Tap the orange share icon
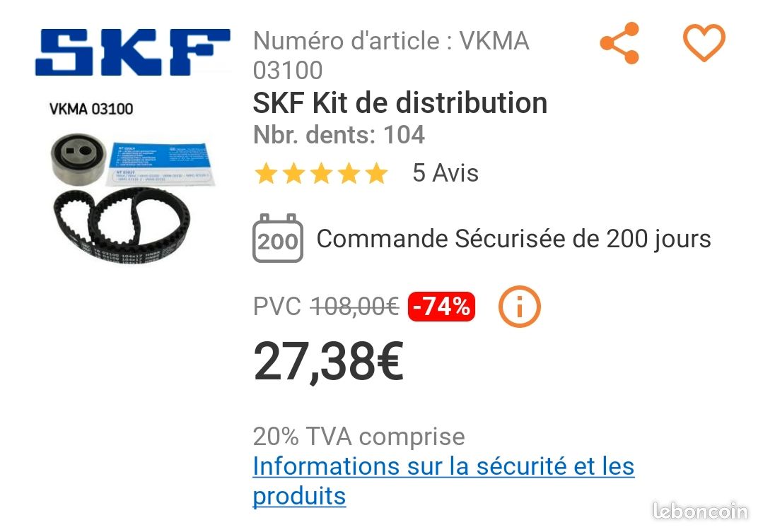Screen dimensions: 763x532 (x=620, y=44)
